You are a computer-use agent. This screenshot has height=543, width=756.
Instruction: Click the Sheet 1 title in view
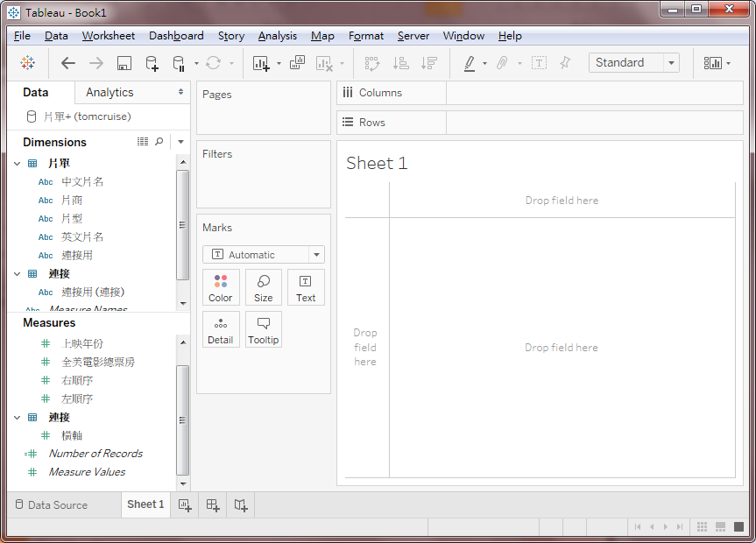[x=377, y=164]
